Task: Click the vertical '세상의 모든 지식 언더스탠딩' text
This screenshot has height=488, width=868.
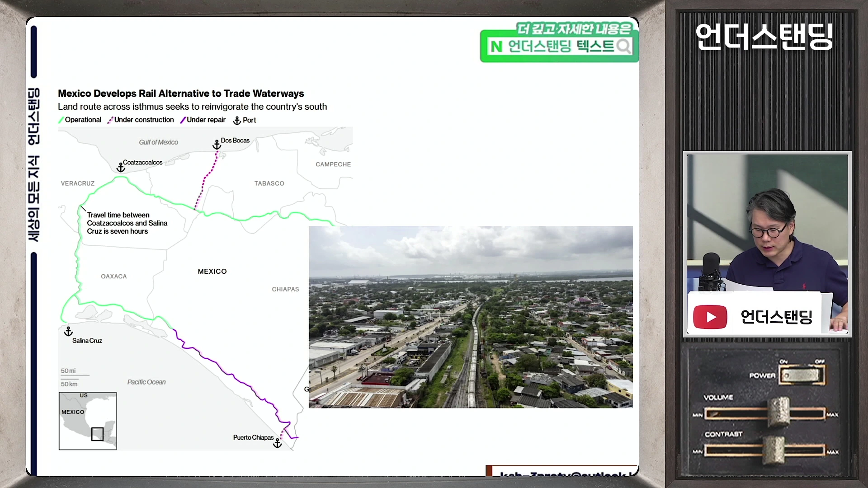Action: coord(34,165)
